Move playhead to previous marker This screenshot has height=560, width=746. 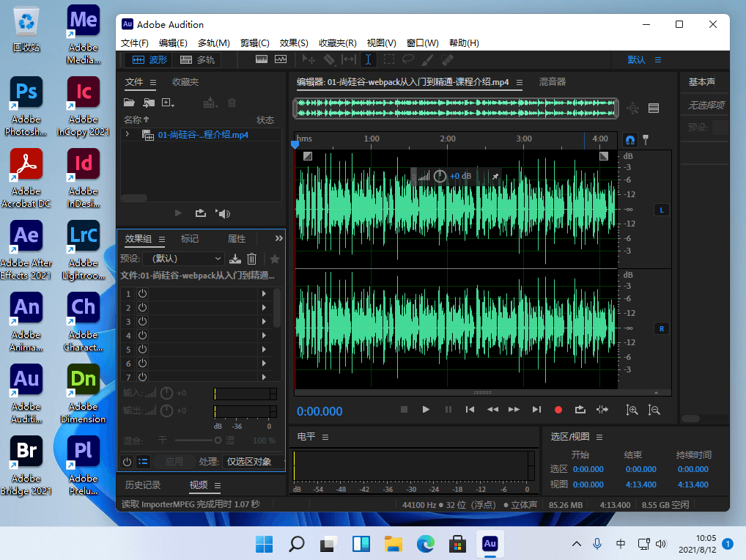(x=470, y=409)
